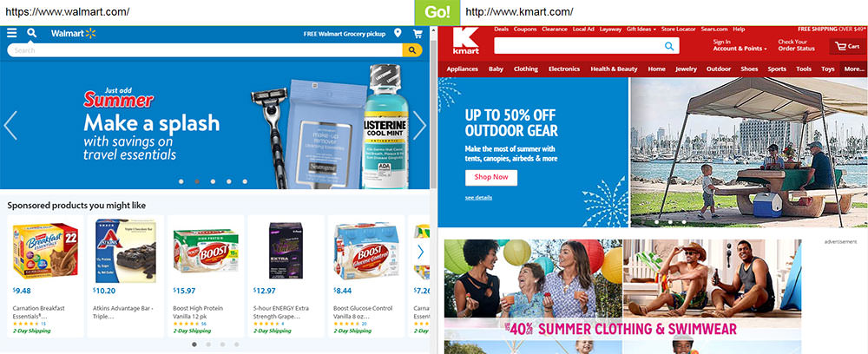
Task: Click the Kmart search magnifier icon
Action: pos(669,47)
